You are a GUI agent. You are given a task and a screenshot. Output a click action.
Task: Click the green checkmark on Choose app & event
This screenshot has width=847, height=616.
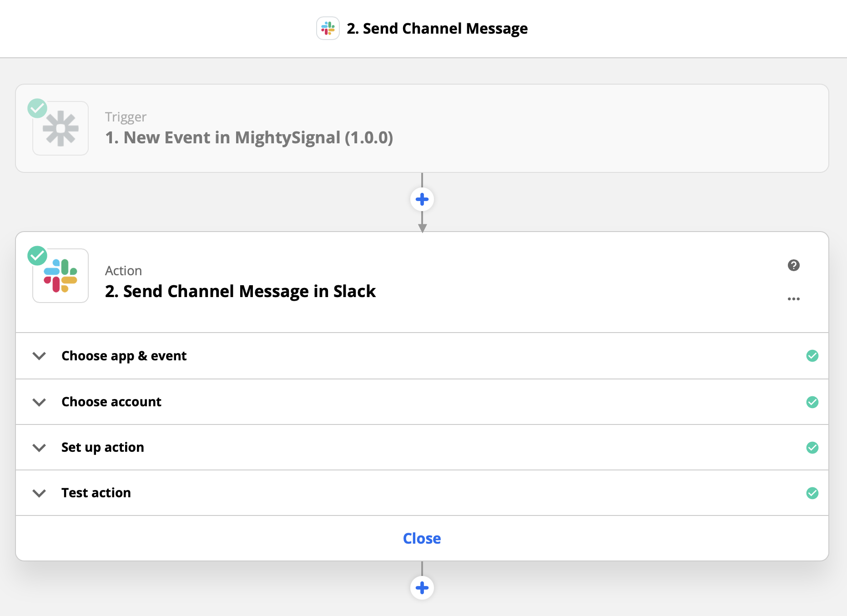812,356
